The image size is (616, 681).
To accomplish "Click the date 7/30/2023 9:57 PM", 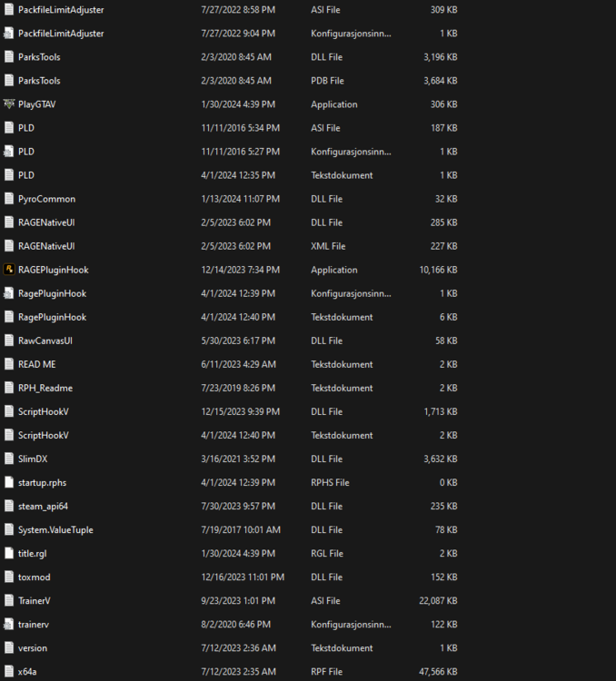I will (x=238, y=507).
